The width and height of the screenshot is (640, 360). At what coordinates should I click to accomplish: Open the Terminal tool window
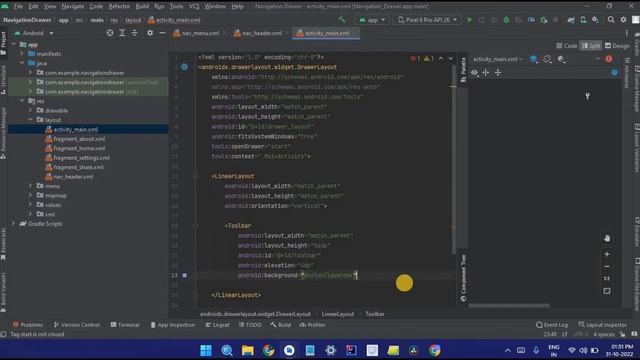pos(125,325)
